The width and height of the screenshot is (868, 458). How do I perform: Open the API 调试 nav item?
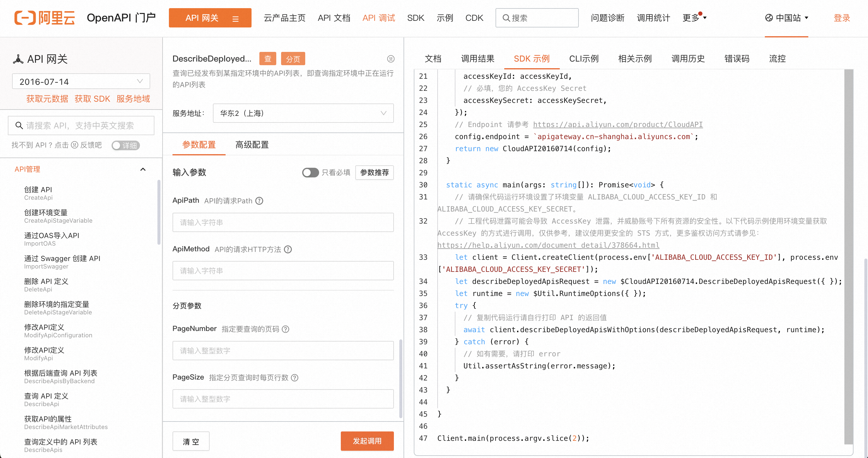click(379, 18)
